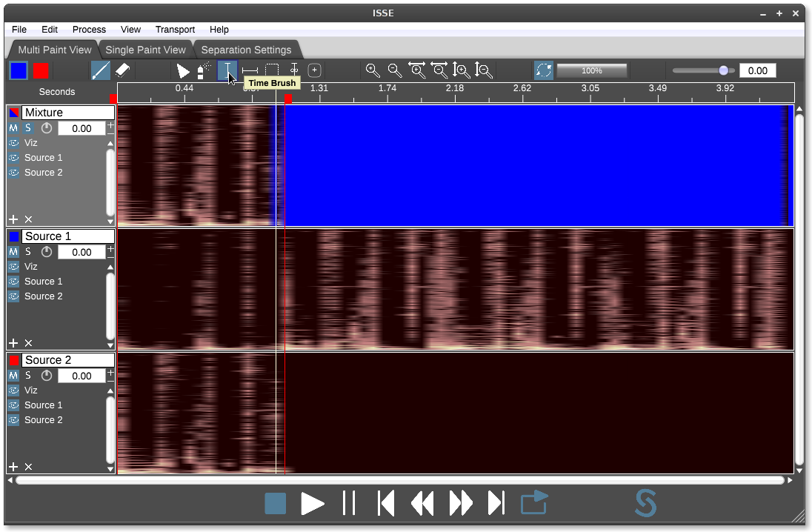Pick the spray paint tool
Image resolution: width=812 pixels, height=532 pixels.
tap(204, 70)
